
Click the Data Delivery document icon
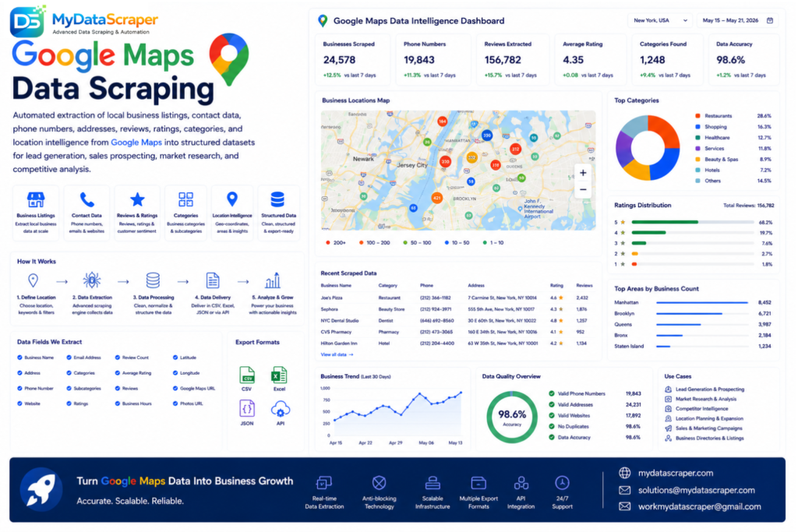point(213,280)
